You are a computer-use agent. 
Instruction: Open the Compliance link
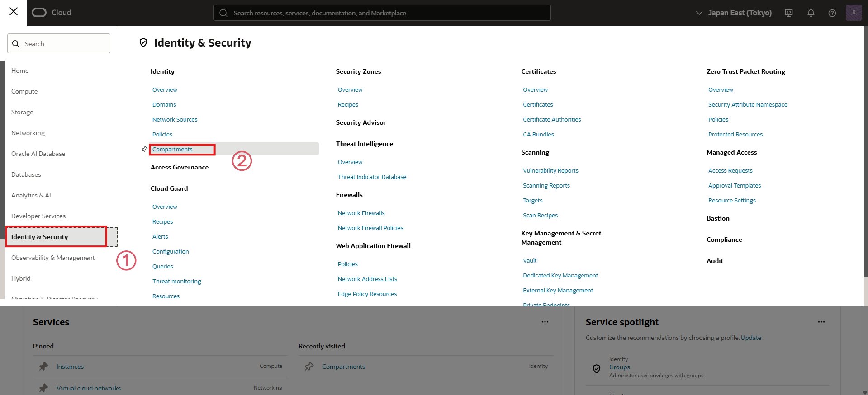point(724,240)
